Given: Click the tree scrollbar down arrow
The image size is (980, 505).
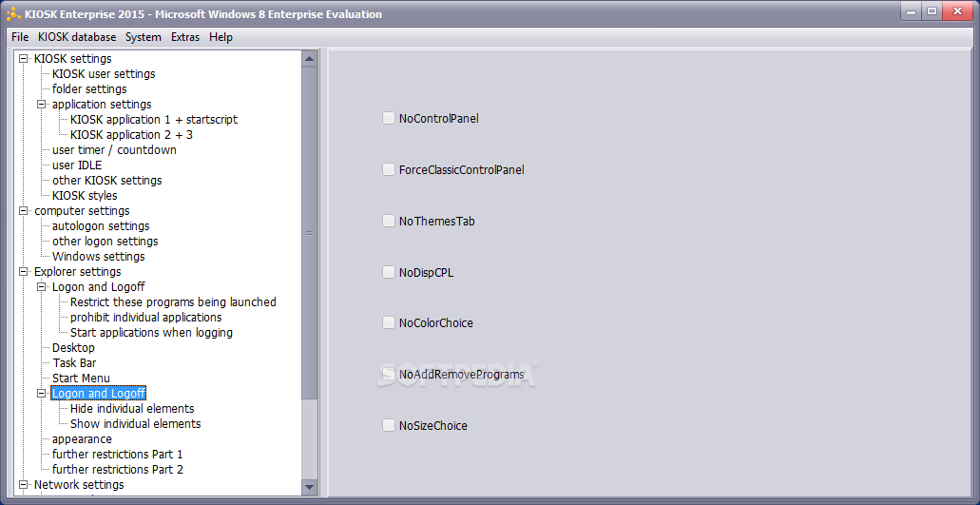Looking at the screenshot, I should (x=309, y=487).
